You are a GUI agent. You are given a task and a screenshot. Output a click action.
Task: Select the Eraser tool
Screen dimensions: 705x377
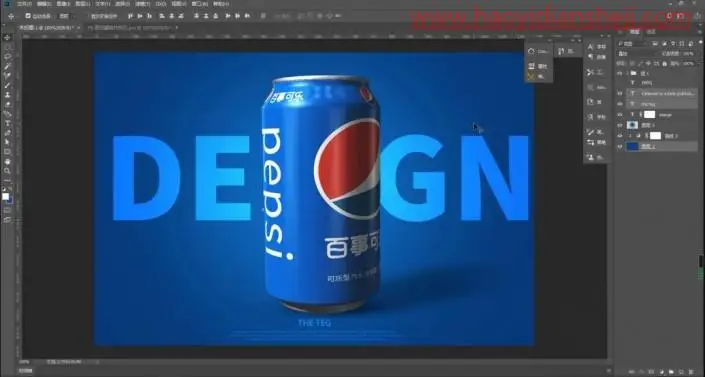(x=7, y=104)
